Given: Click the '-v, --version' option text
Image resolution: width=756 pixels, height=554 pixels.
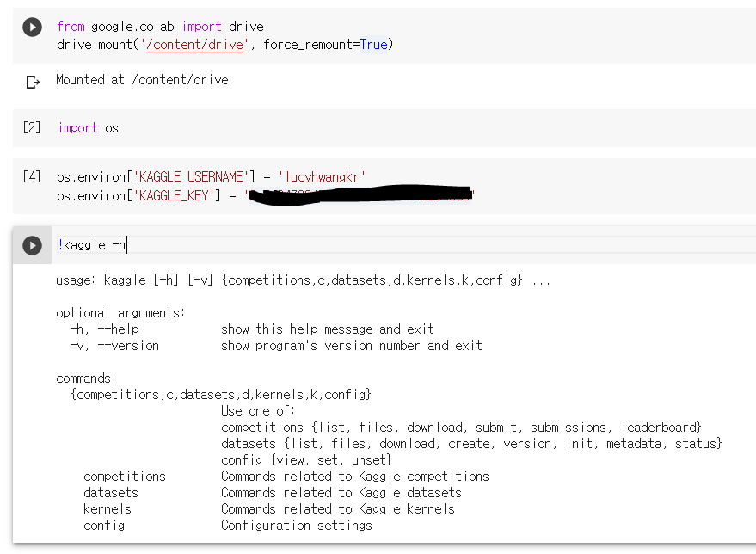Looking at the screenshot, I should click(x=114, y=346).
